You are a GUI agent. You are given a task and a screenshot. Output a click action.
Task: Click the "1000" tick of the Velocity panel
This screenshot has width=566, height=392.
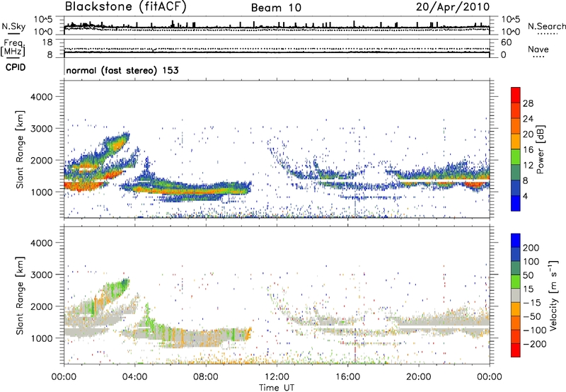point(41,338)
